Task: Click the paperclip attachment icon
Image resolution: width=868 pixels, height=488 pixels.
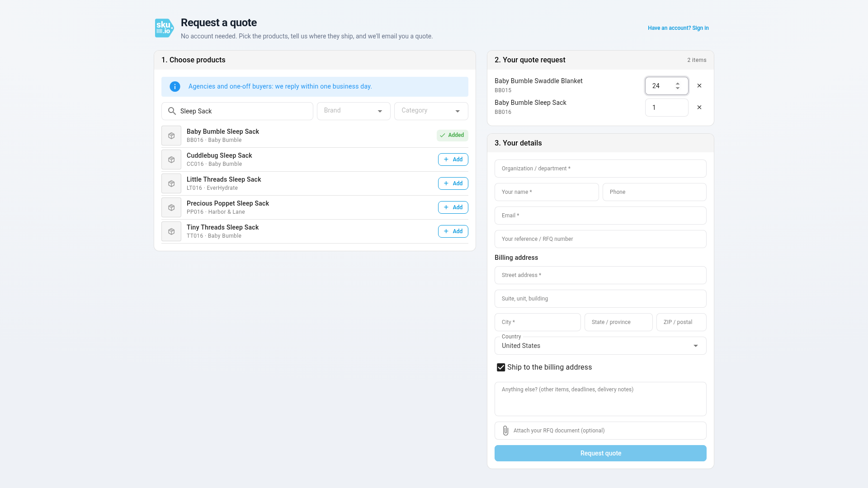Action: (x=505, y=431)
